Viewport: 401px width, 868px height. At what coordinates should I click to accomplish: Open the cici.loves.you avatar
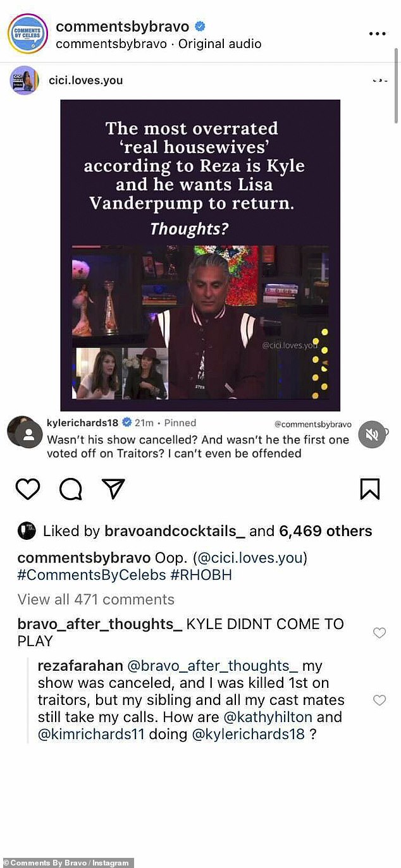pos(24,80)
